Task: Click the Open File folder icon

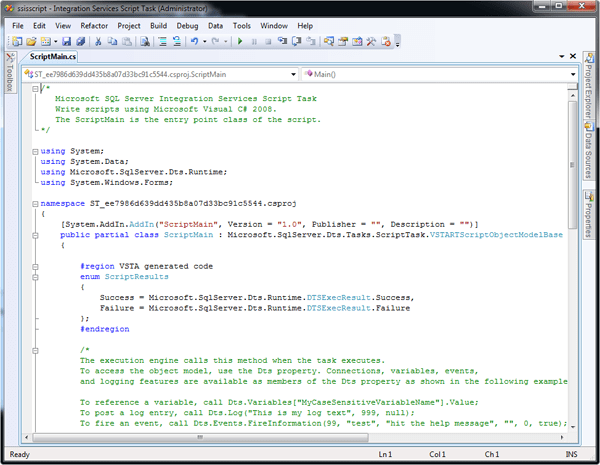Action: click(31, 41)
